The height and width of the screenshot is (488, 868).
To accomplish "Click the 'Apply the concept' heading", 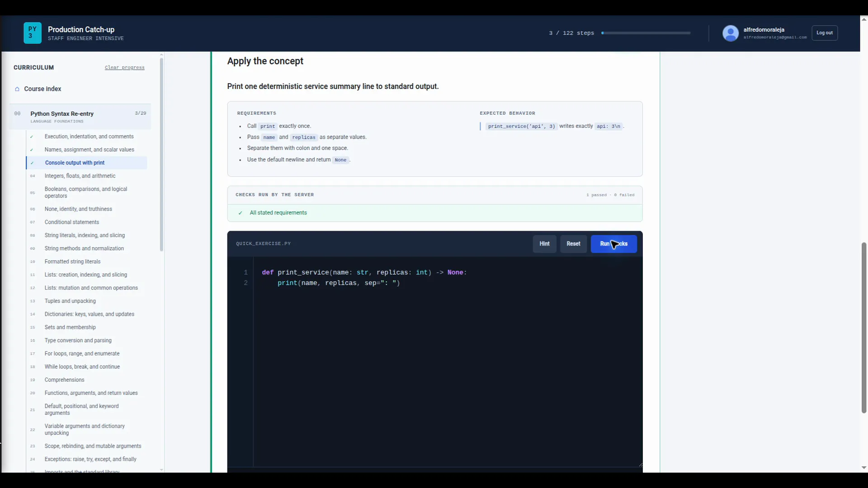I will pos(265,61).
